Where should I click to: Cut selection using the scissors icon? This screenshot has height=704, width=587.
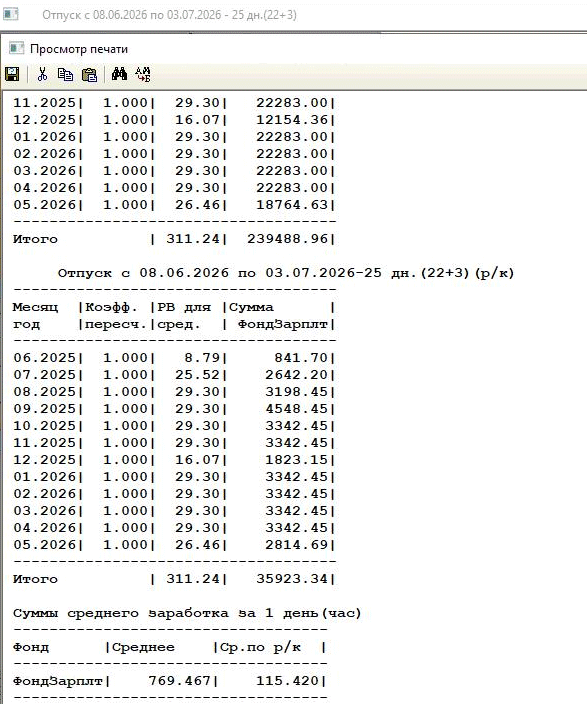click(x=42, y=74)
